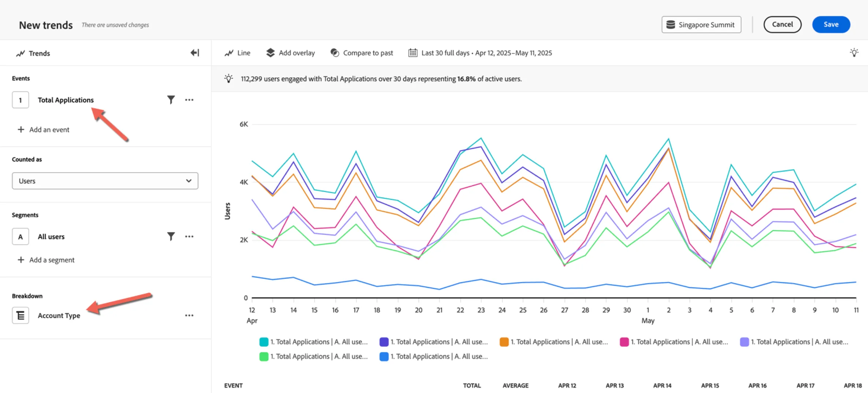Collapse the Trends left panel
Image resolution: width=868 pixels, height=393 pixels.
tap(195, 53)
